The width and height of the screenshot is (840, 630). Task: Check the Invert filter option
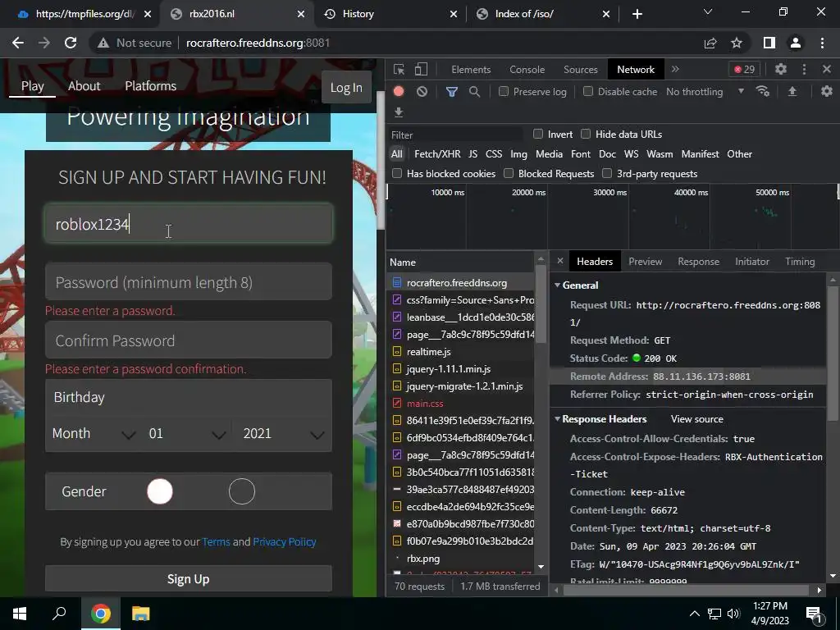pos(538,134)
